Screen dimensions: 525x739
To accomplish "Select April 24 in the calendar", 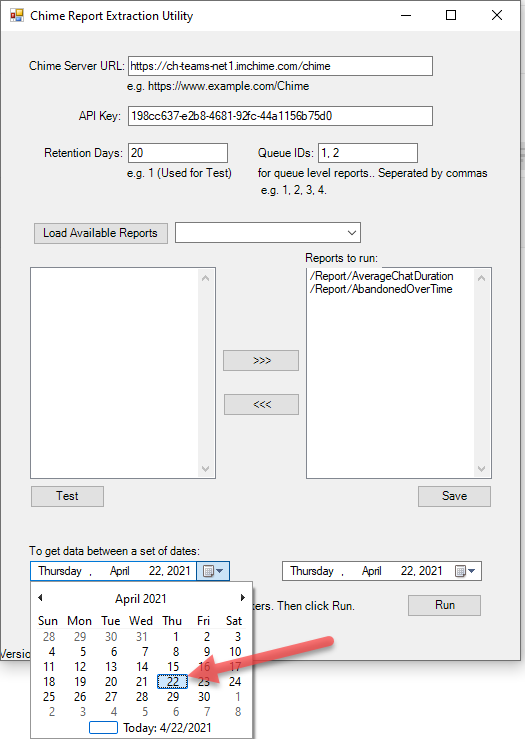I will tap(235, 682).
